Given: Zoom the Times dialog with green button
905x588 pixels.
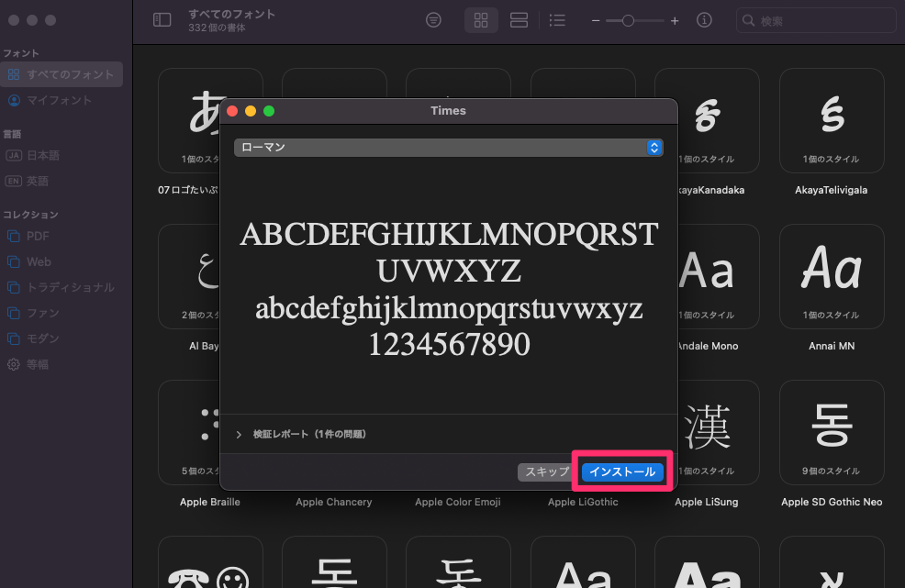Looking at the screenshot, I should (269, 111).
